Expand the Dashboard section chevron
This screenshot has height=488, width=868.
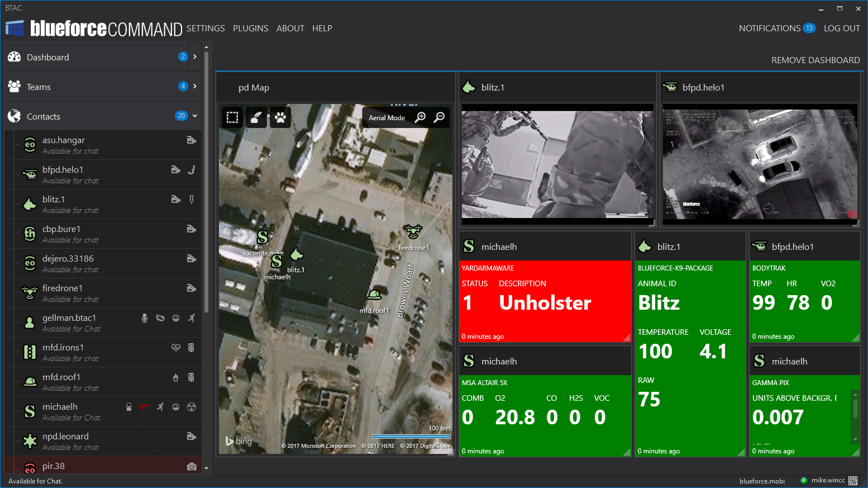pos(195,56)
